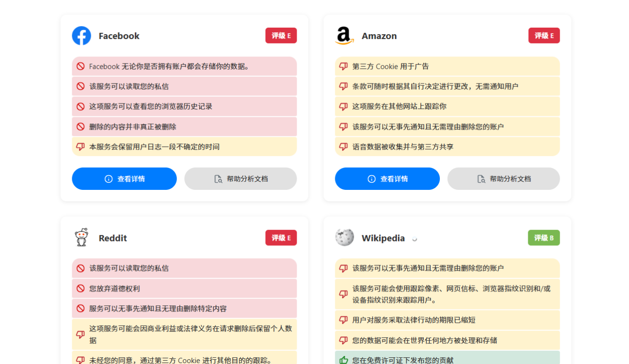Image resolution: width=629 pixels, height=364 pixels.
Task: Click thumbs-down icon beside 这项服务可能会因商业利益
Action: click(x=81, y=335)
